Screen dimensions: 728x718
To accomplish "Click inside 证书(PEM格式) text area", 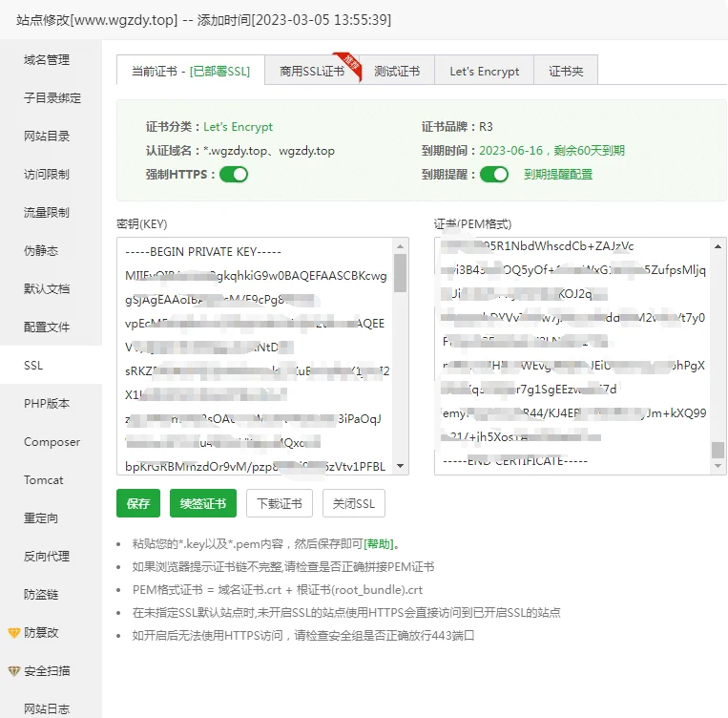I will coord(572,356).
